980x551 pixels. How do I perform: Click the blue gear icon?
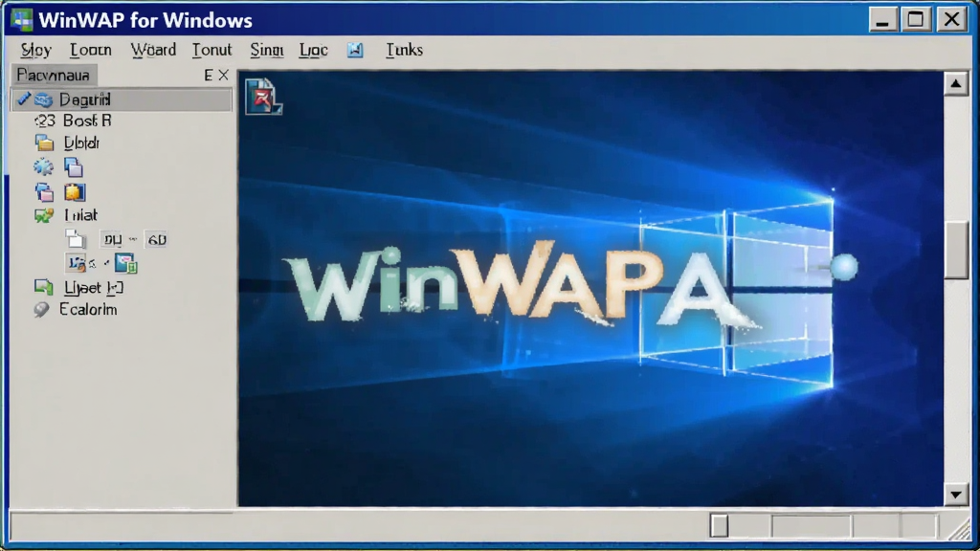tap(43, 166)
